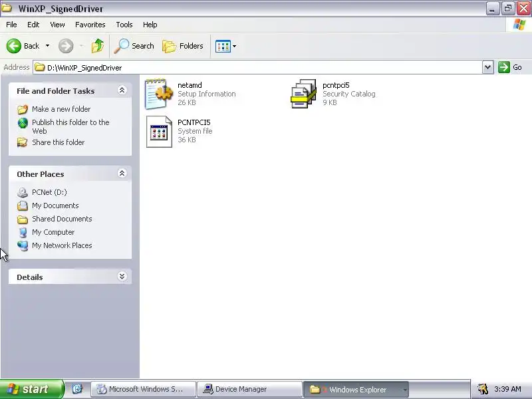Screen dimensions: 532x399
Task: Click the folder icon in address bar
Action: click(40, 67)
